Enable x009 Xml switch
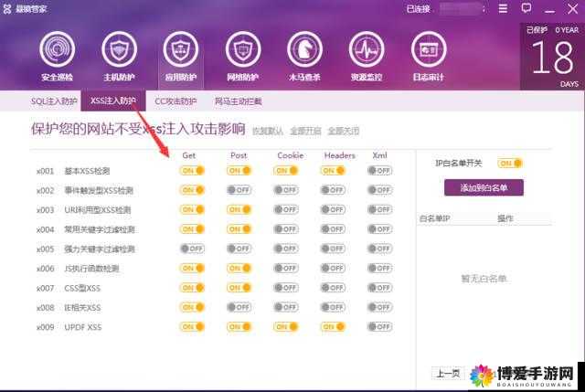585x392 pixels. 380,327
